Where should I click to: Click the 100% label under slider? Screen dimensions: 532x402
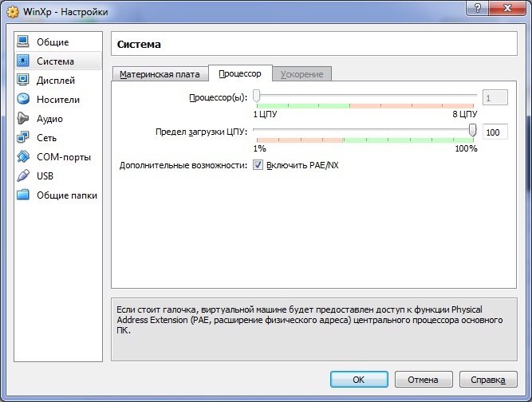(x=466, y=148)
